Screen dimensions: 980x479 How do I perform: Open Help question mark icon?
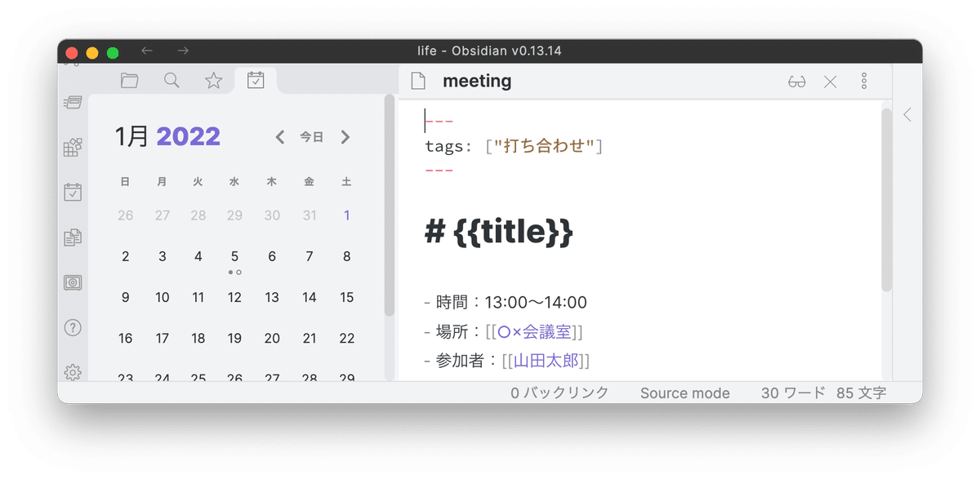click(x=73, y=328)
